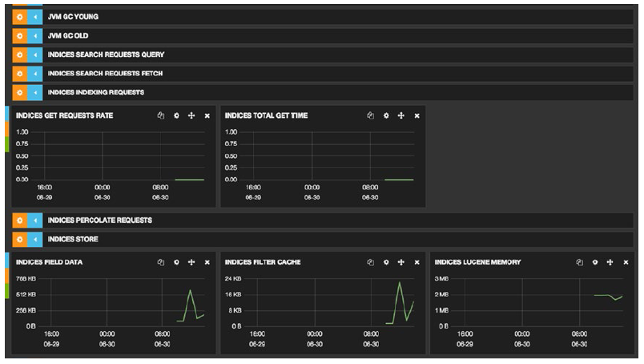Expand Indices Indexing Requests row
644x364 pixels.
(x=35, y=92)
